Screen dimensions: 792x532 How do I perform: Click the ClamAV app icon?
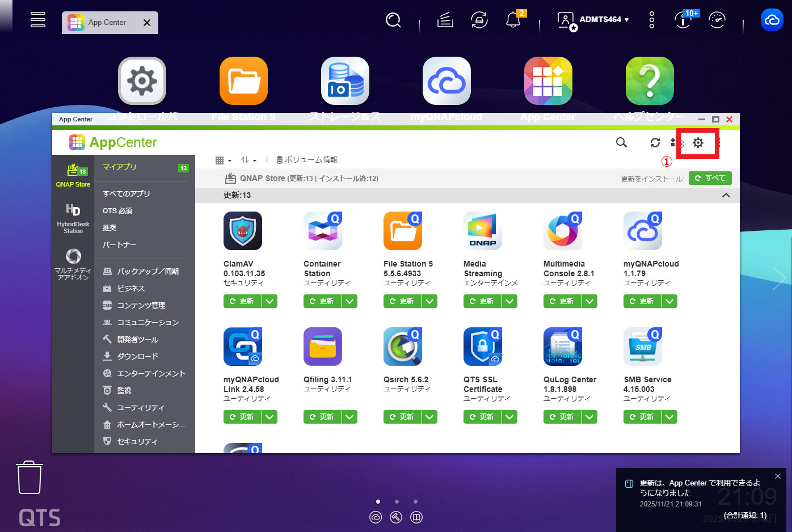(x=243, y=231)
